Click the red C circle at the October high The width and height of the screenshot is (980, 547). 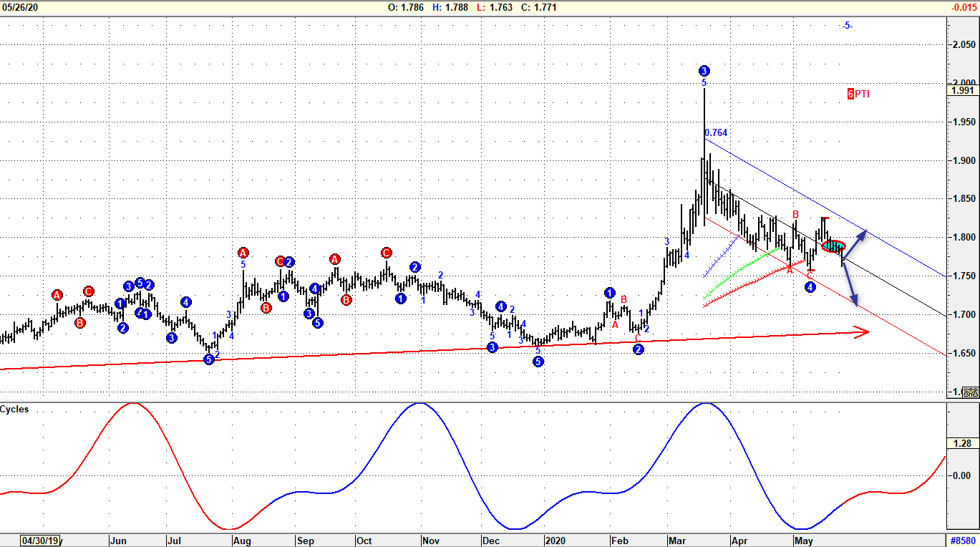coord(387,253)
